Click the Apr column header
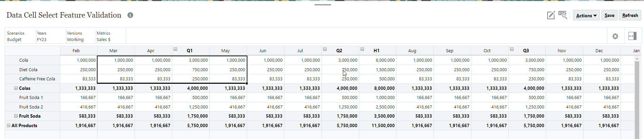Image resolution: width=644 pixels, height=139 pixels. click(153, 51)
